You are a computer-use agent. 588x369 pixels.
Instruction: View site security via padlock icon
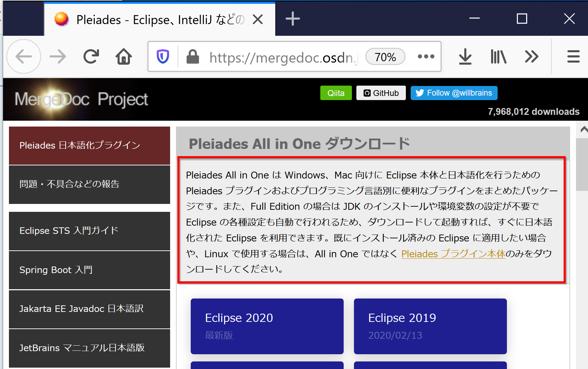pyautogui.click(x=193, y=56)
